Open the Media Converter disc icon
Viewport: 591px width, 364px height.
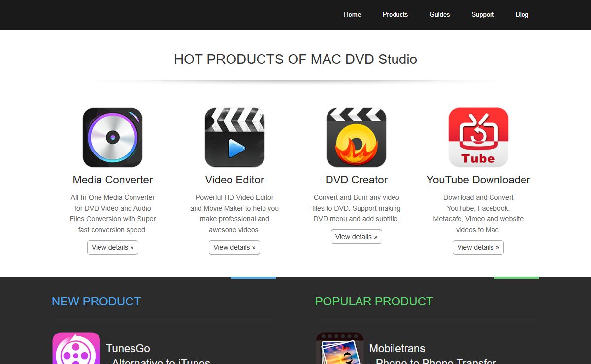(113, 137)
